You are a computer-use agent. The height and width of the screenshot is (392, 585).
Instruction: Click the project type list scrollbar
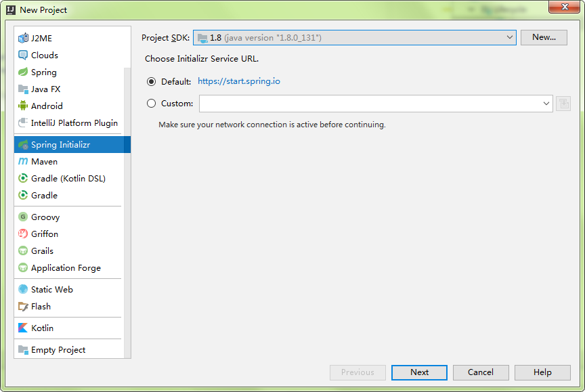[x=127, y=213]
